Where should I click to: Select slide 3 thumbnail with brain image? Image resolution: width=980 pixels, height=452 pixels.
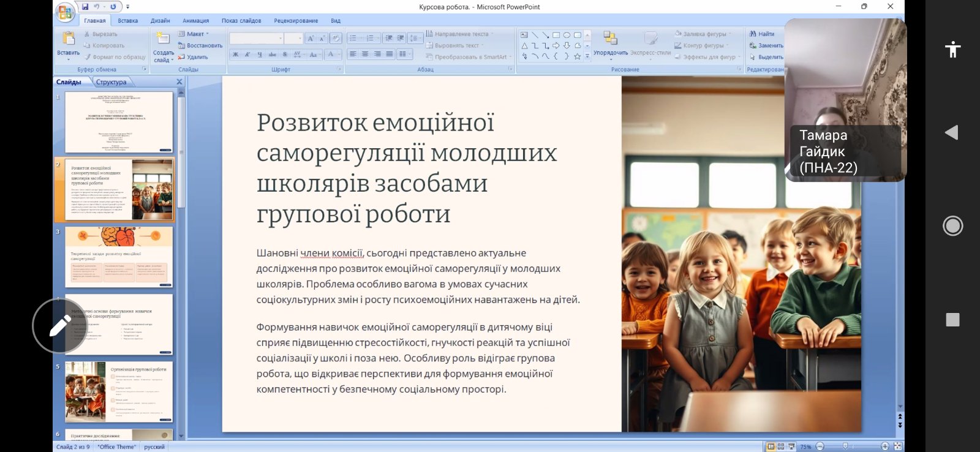(119, 257)
